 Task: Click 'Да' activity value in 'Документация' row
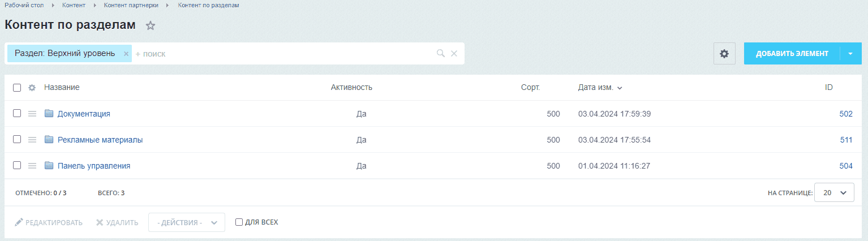[362, 114]
